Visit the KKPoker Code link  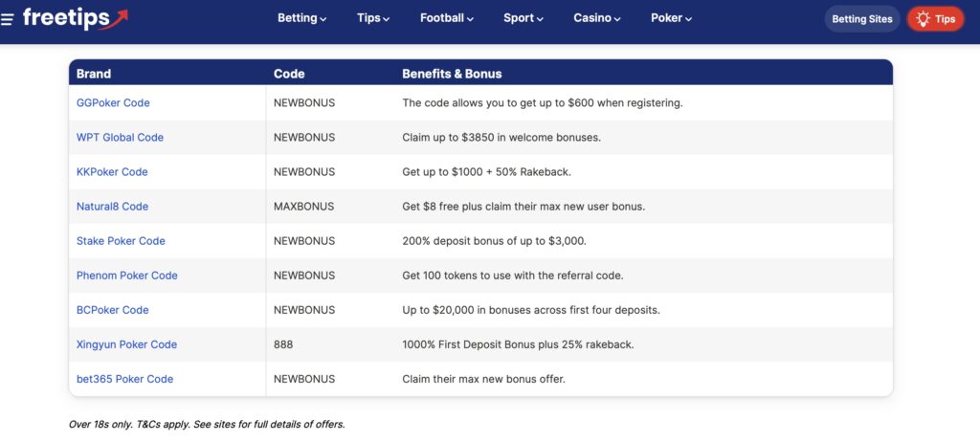pyautogui.click(x=112, y=172)
